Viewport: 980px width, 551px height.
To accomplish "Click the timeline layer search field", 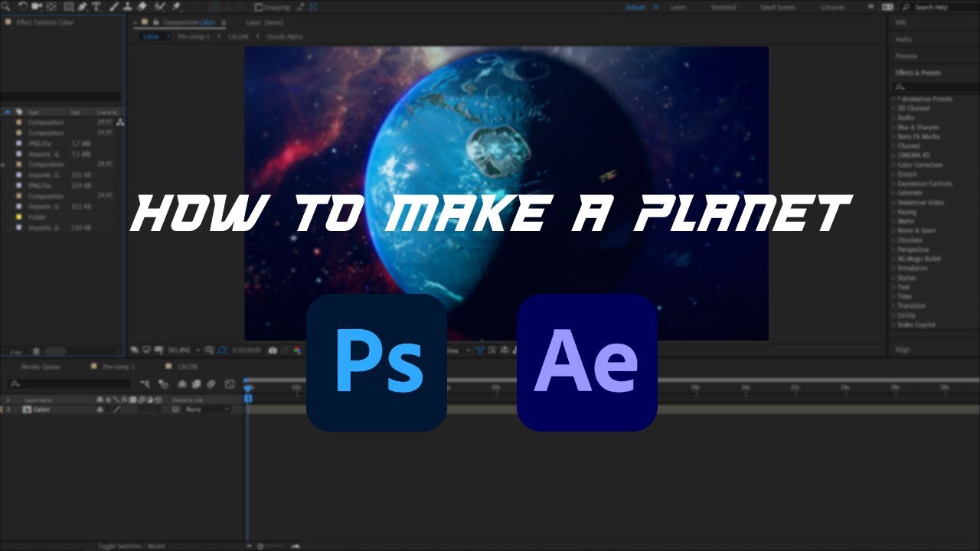I will coord(67,384).
